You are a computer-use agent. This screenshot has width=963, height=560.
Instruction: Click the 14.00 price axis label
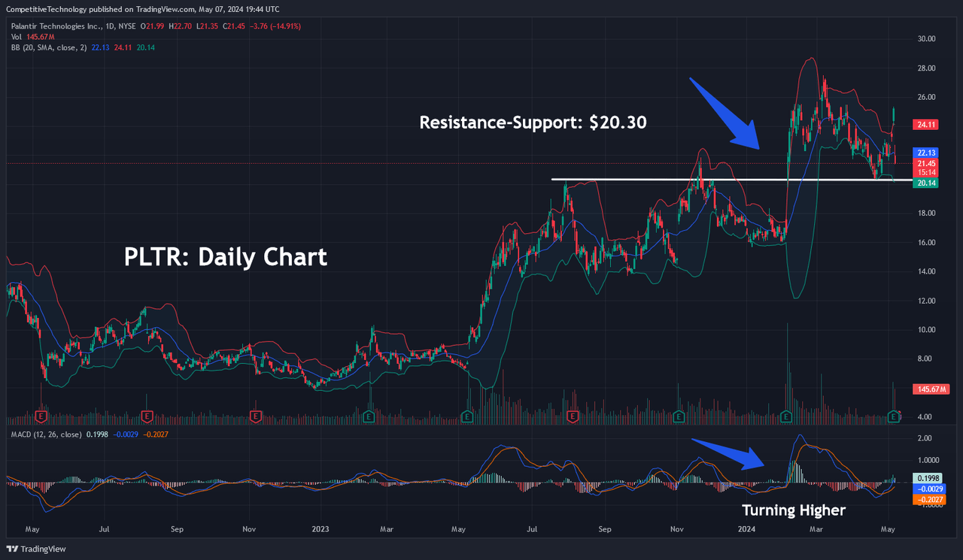point(925,271)
